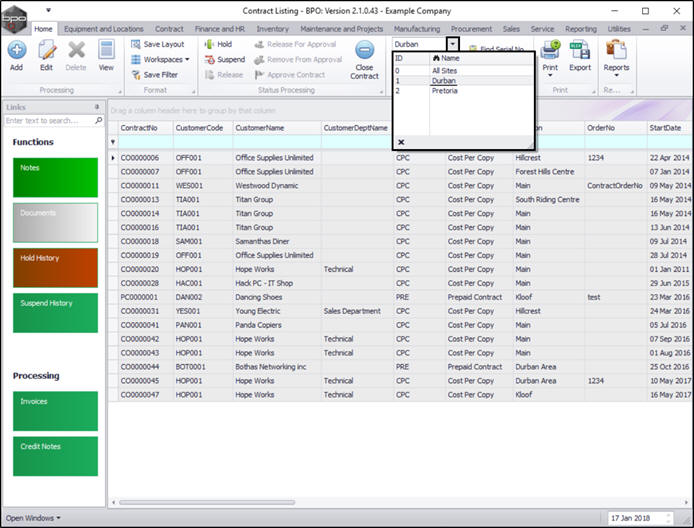Click the Suspend History tile

[x=55, y=313]
